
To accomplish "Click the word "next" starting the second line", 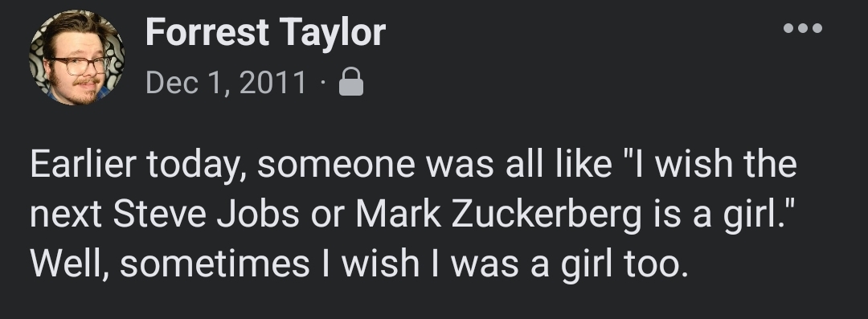I will (x=65, y=215).
